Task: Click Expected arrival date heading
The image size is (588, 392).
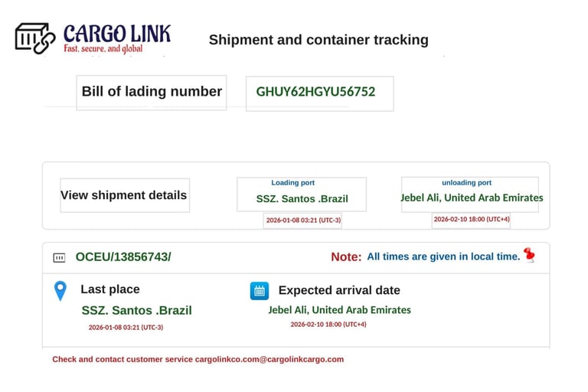Action: 339,290
